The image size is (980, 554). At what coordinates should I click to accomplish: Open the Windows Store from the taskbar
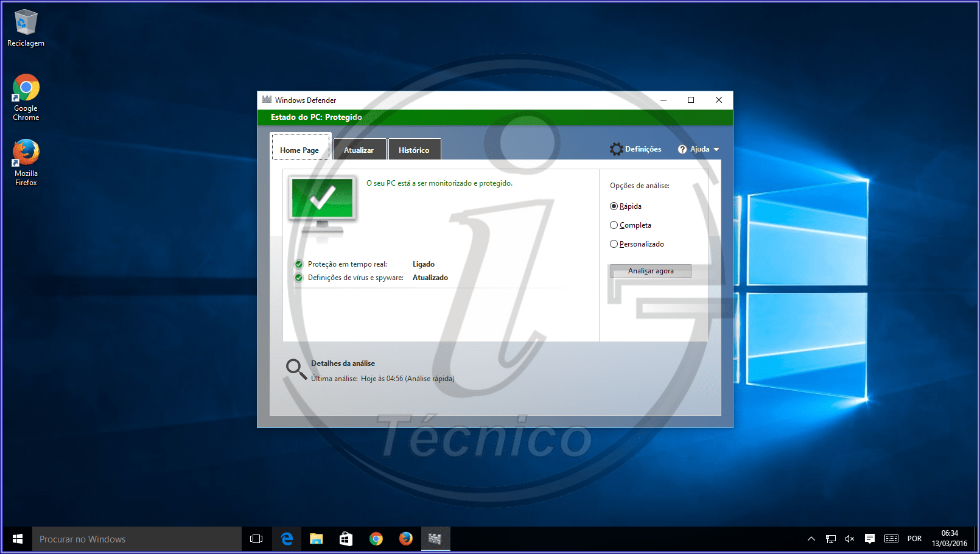tap(346, 539)
